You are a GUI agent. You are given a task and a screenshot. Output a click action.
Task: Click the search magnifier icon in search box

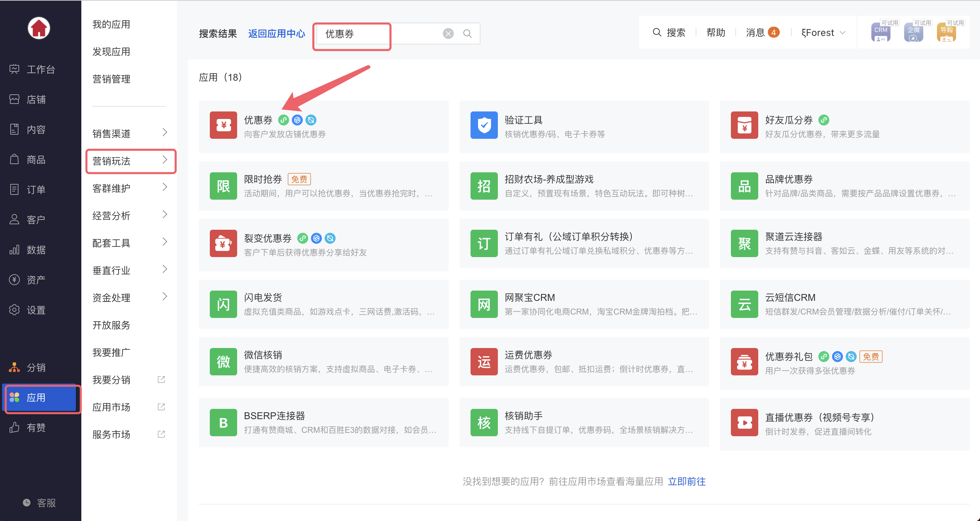click(x=467, y=34)
